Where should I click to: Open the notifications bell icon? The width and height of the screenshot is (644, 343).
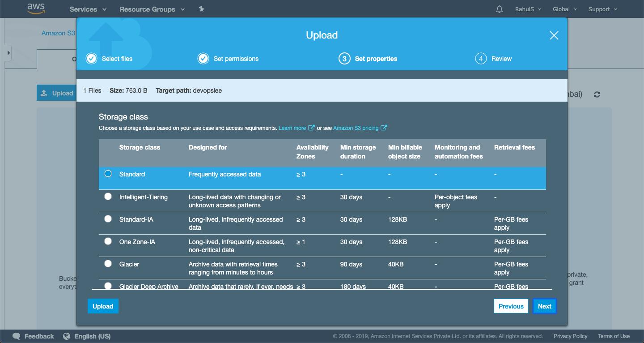pos(500,9)
